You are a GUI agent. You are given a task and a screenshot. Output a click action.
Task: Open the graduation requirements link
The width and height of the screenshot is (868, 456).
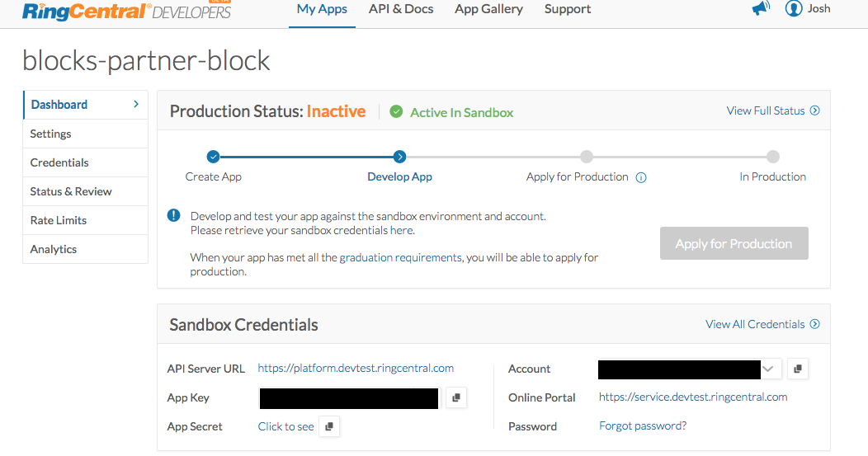pyautogui.click(x=400, y=257)
